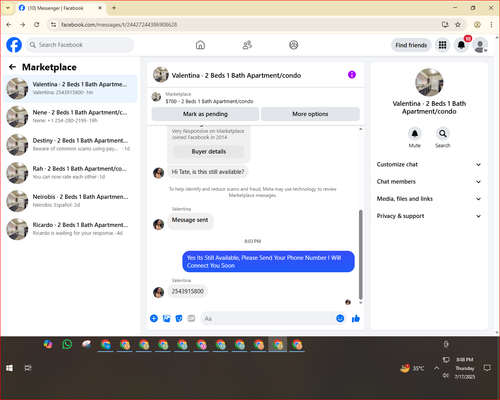Image resolution: width=500 pixels, height=400 pixels.
Task: Click the chat scrollbar down arrow
Action: pos(360,303)
